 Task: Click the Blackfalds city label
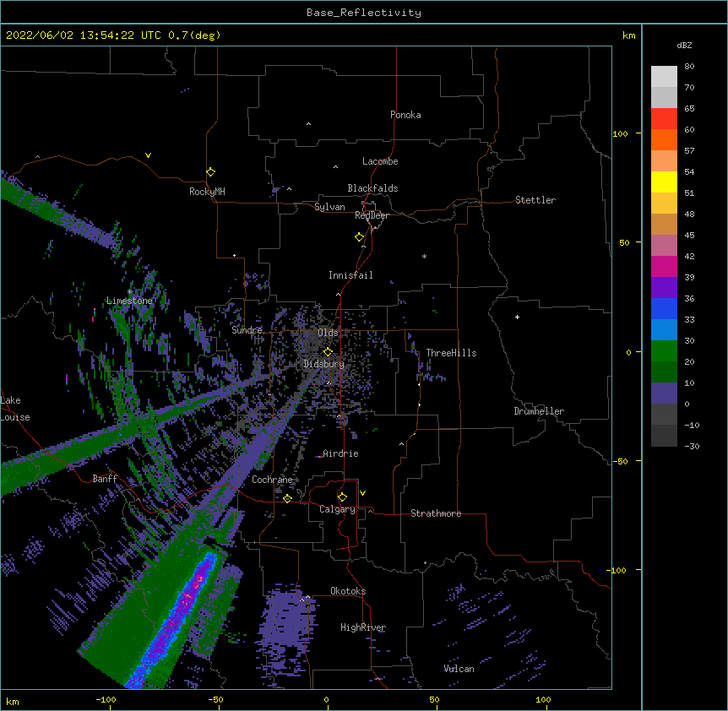click(372, 188)
